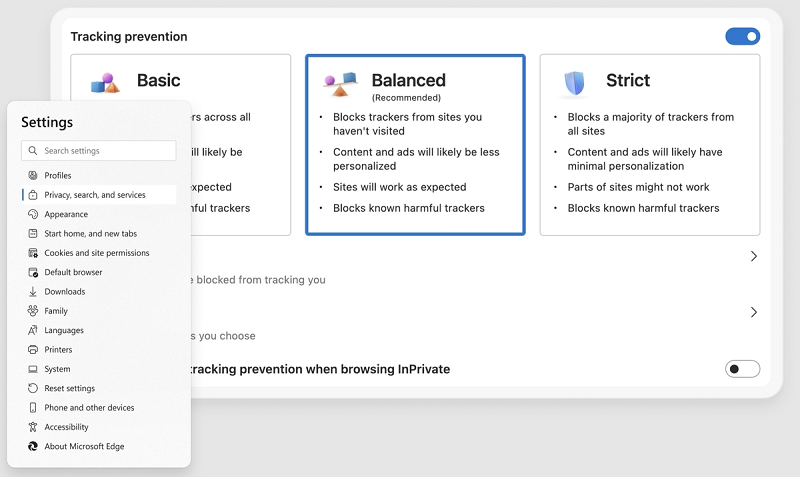This screenshot has height=477, width=800.
Task: Open Cookies and site permissions settings
Action: coord(96,253)
